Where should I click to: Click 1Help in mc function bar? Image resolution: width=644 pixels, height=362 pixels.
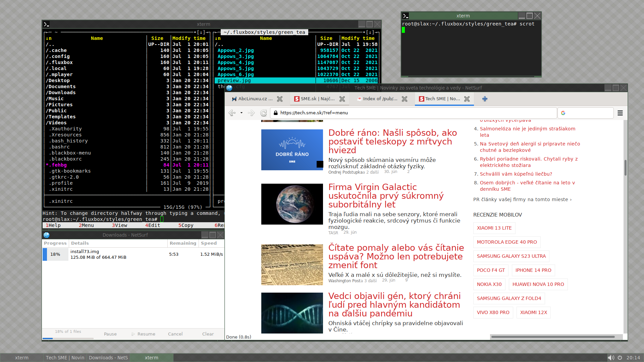pos(53,225)
